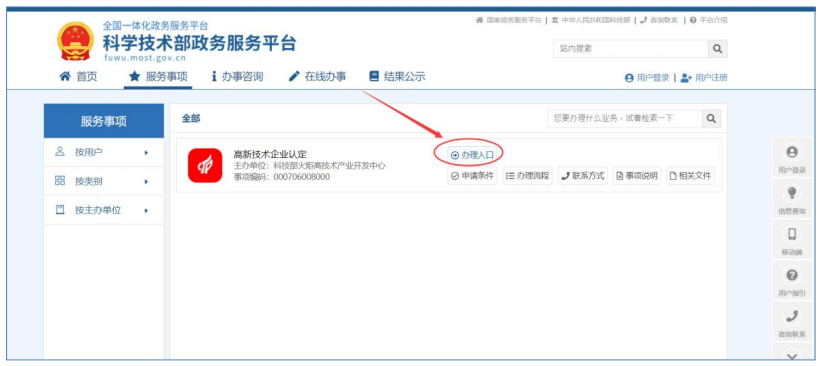Open the 首页 navigation tab
Screen dimensions: 821x366
78,76
